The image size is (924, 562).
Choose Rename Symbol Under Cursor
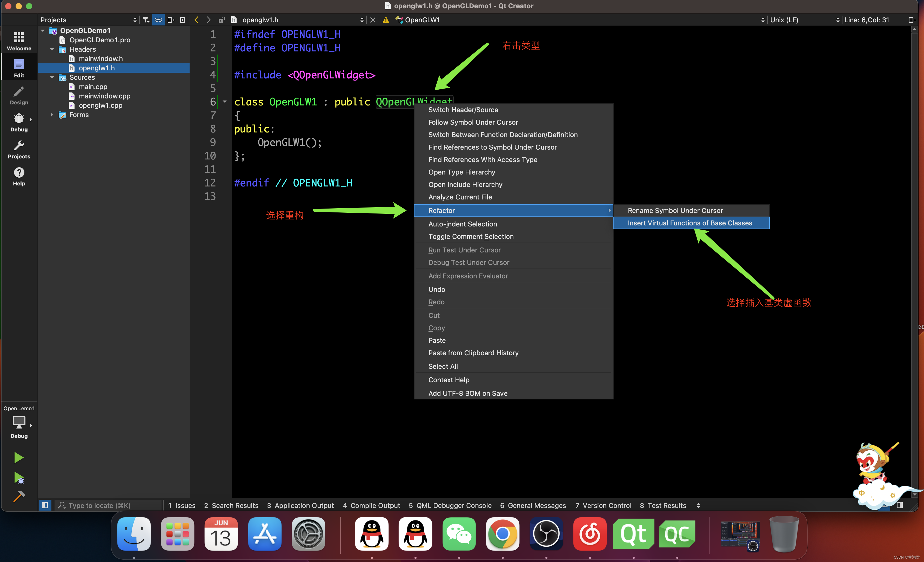pos(675,210)
